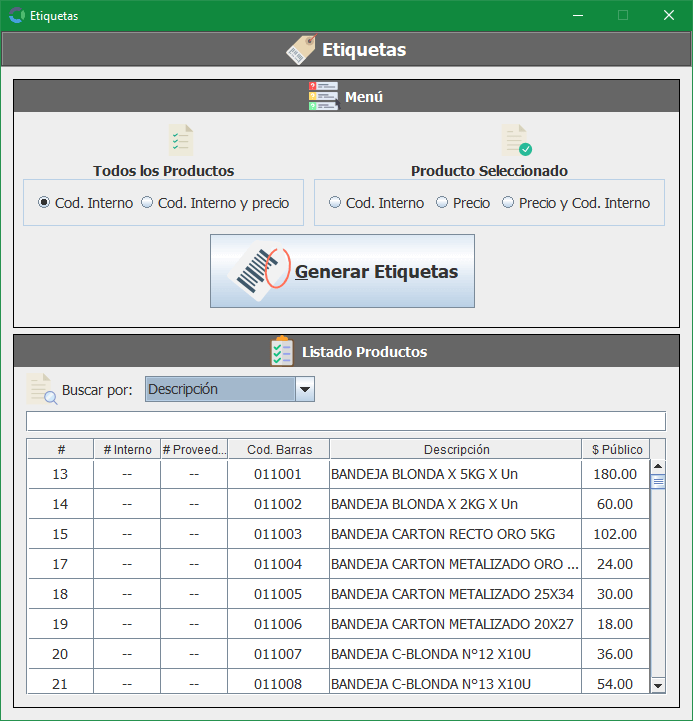Screen dimensions: 693x721
Task: Select Cod. Interno under Todos los Productos
Action: click(44, 203)
